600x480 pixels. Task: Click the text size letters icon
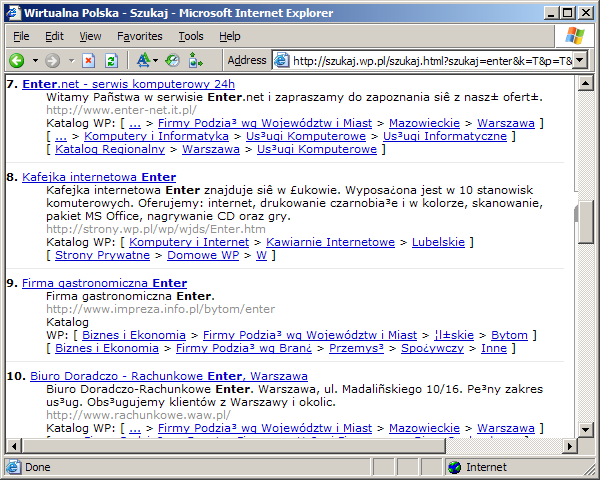(x=143, y=60)
